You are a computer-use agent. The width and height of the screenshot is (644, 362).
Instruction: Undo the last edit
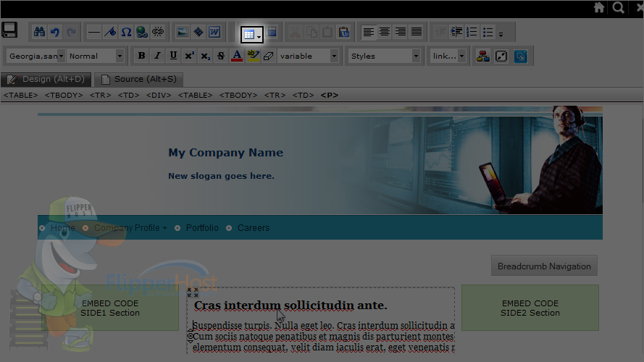(55, 32)
